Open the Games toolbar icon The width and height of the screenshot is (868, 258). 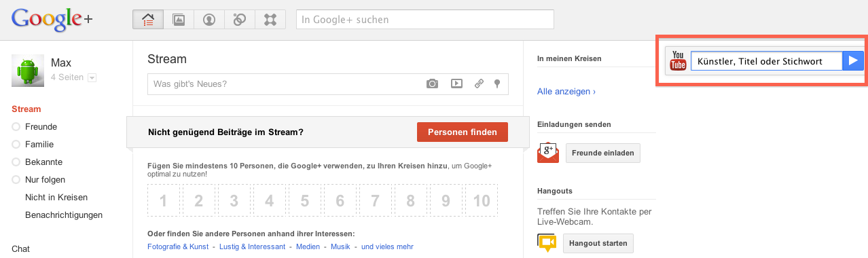270,20
